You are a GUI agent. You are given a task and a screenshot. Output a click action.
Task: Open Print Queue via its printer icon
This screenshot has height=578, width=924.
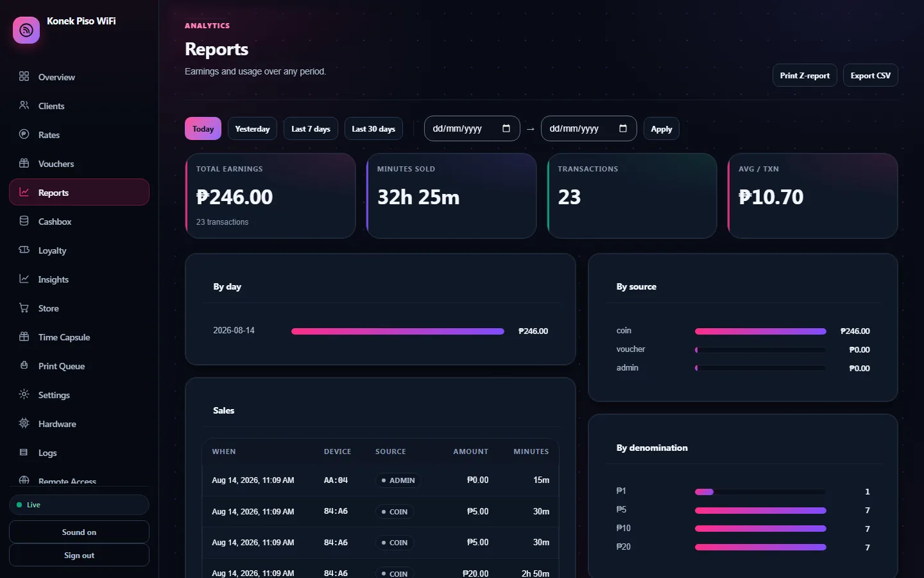[24, 365]
